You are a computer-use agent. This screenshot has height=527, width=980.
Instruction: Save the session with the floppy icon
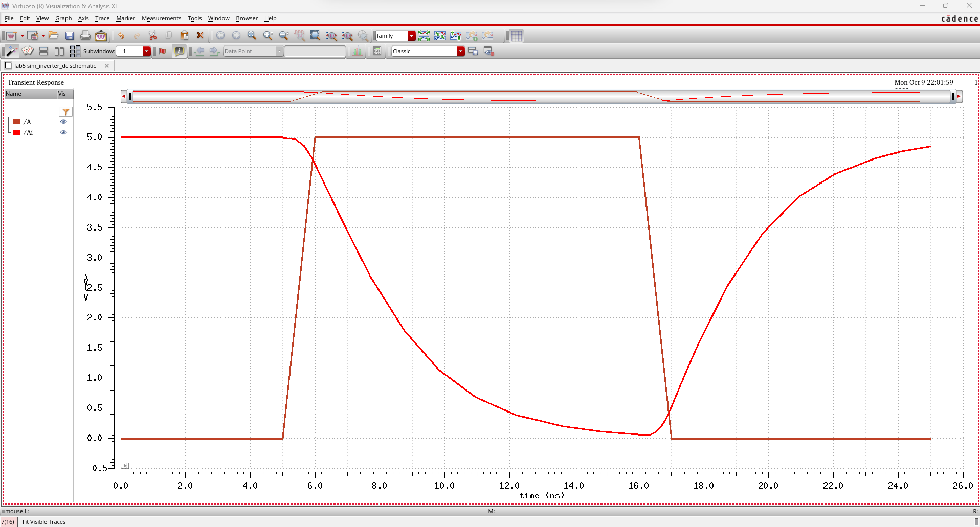click(x=70, y=36)
